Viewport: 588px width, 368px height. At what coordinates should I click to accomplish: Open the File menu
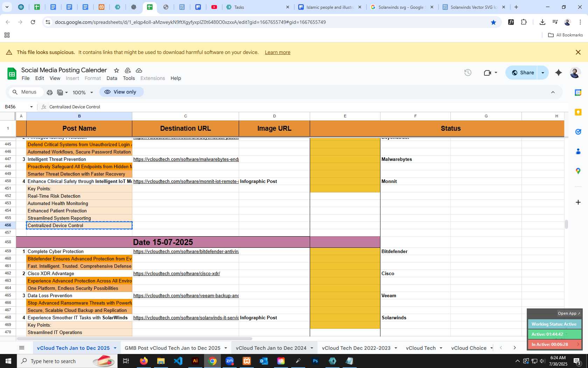[26, 79]
